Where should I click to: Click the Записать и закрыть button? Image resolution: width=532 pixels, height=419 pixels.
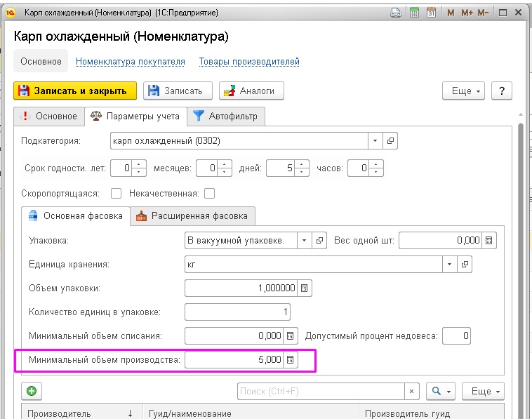click(75, 91)
